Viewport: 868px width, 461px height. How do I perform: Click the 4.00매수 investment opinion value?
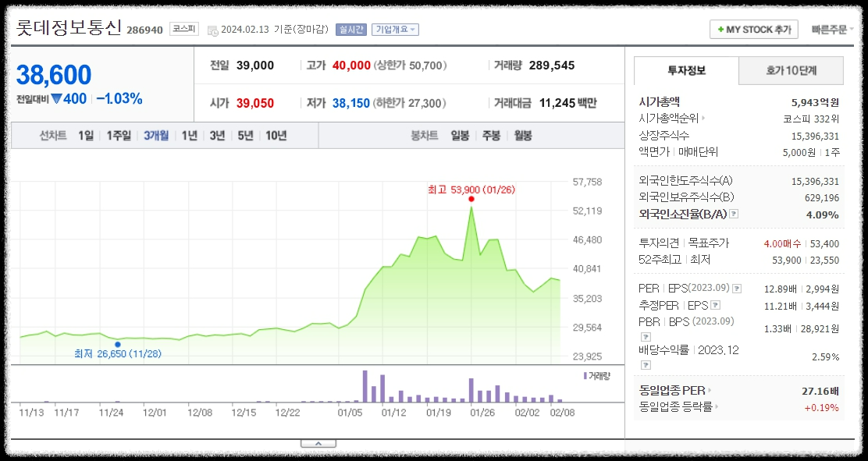[x=782, y=243]
